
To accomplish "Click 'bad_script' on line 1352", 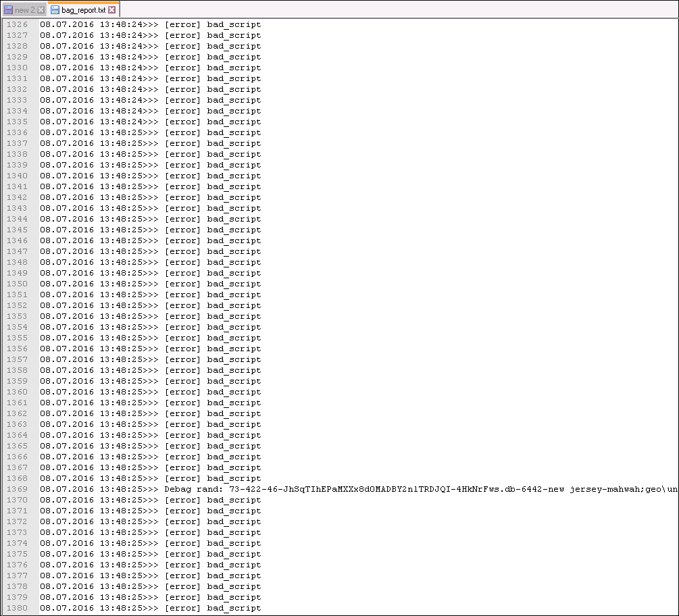I will (234, 305).
